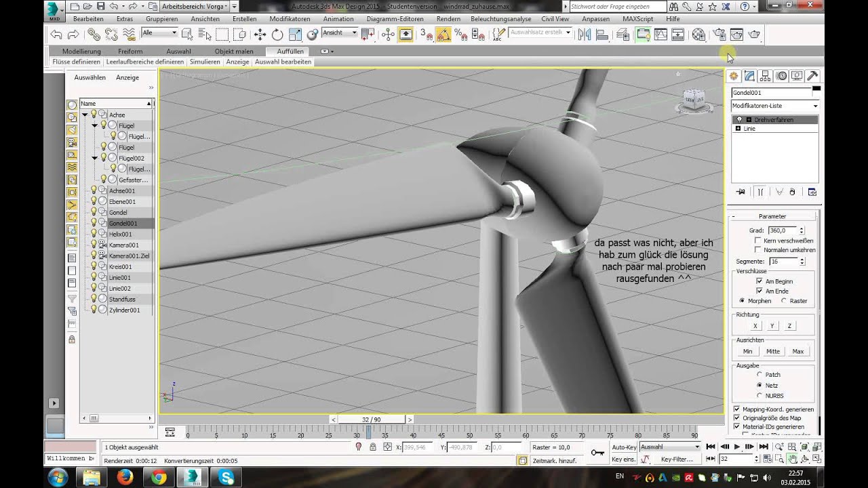
Task: Click Flüsse definieren button
Action: coord(76,62)
